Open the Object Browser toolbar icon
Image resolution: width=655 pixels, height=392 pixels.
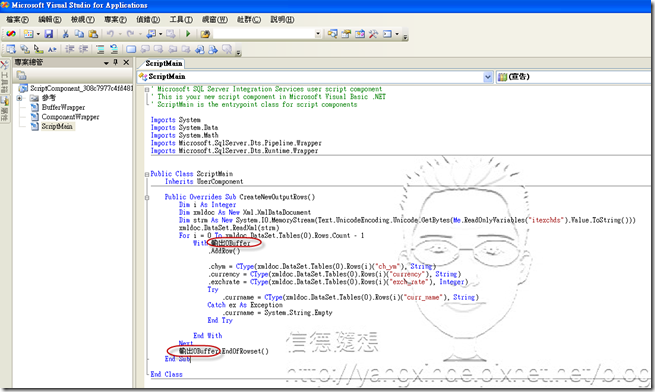[x=360, y=34]
